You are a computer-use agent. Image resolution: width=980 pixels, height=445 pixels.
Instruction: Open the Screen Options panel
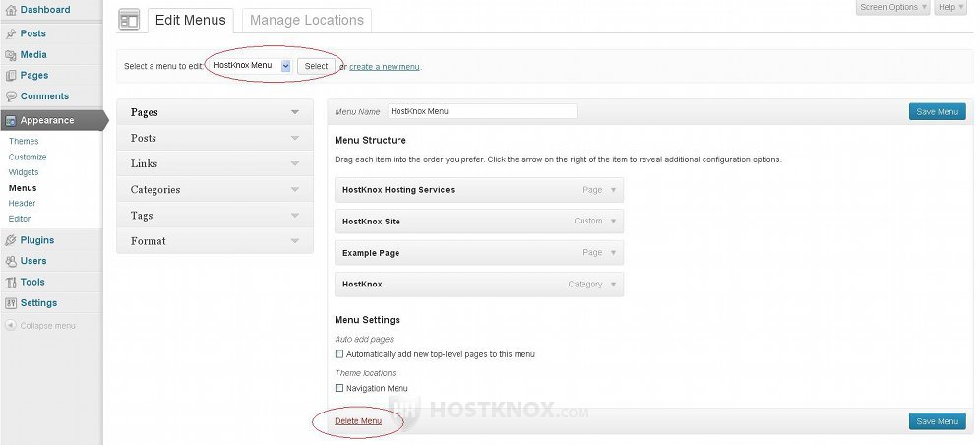[x=893, y=8]
